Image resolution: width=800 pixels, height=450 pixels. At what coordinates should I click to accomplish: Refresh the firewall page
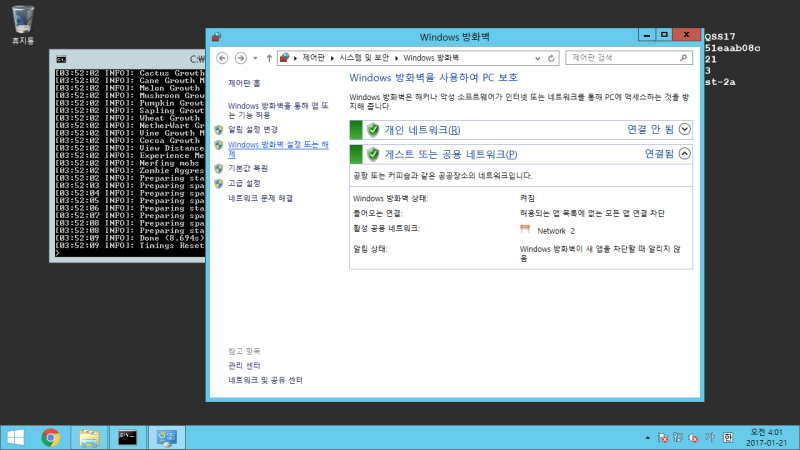(551, 58)
